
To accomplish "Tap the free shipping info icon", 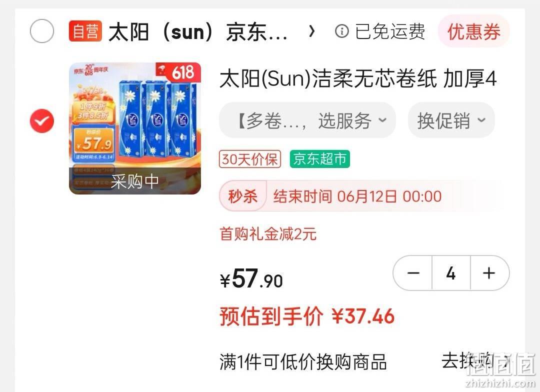I will 341,31.
